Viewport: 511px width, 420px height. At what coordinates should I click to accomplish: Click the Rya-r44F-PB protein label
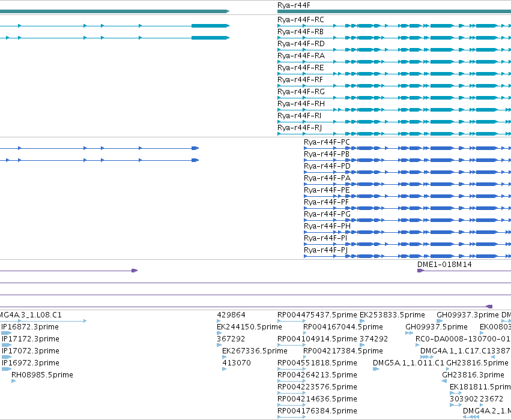point(327,154)
